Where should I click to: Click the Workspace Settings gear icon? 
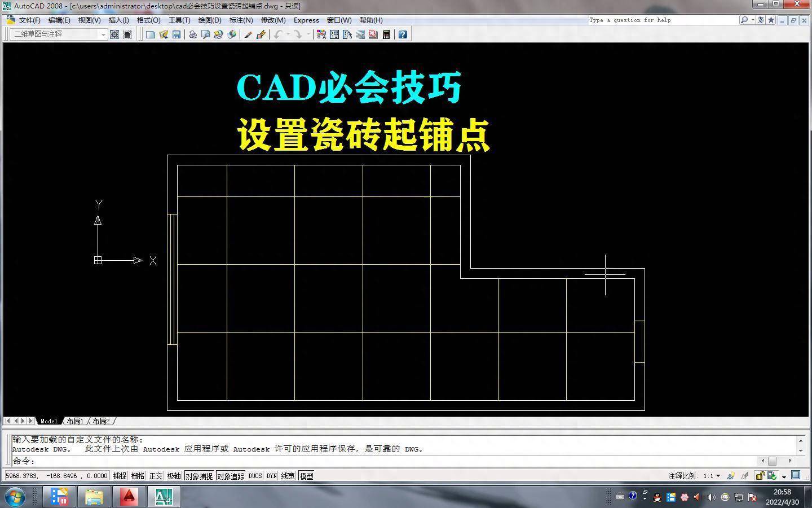point(114,34)
